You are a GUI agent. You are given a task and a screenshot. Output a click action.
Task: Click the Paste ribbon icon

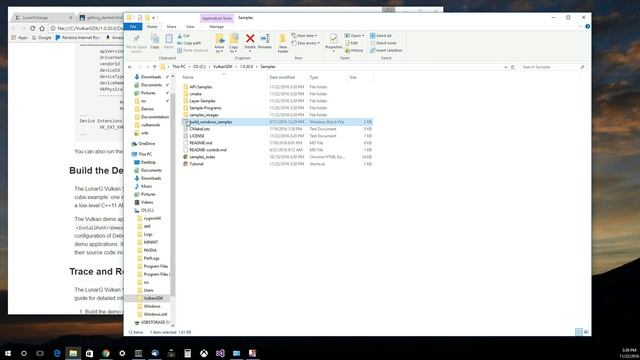point(169,42)
